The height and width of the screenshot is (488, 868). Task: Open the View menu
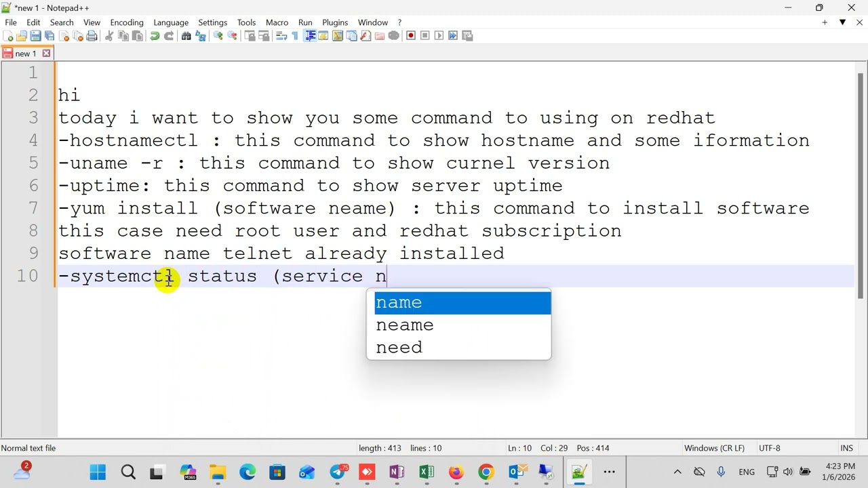(x=92, y=22)
